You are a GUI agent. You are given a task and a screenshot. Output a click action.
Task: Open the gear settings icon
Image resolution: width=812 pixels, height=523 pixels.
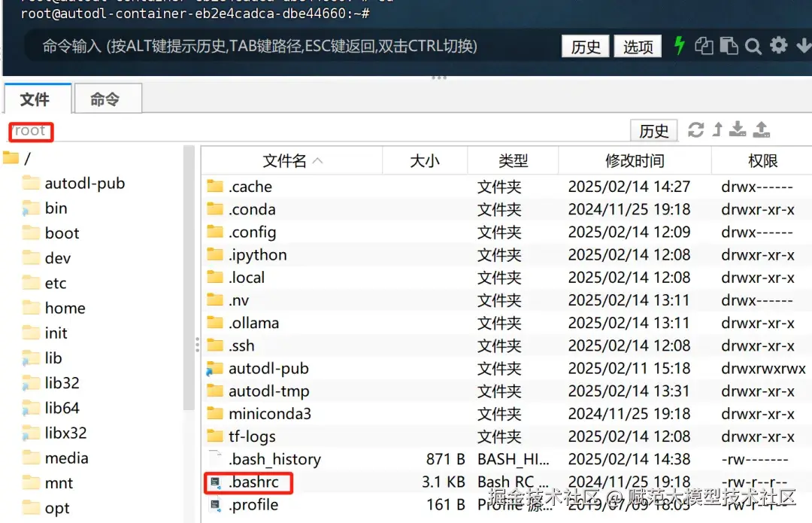(x=778, y=46)
